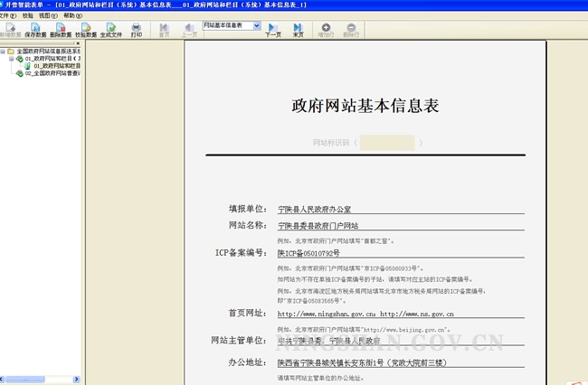Go to 上一页 previous page
This screenshot has height=385, width=588.
pyautogui.click(x=189, y=30)
